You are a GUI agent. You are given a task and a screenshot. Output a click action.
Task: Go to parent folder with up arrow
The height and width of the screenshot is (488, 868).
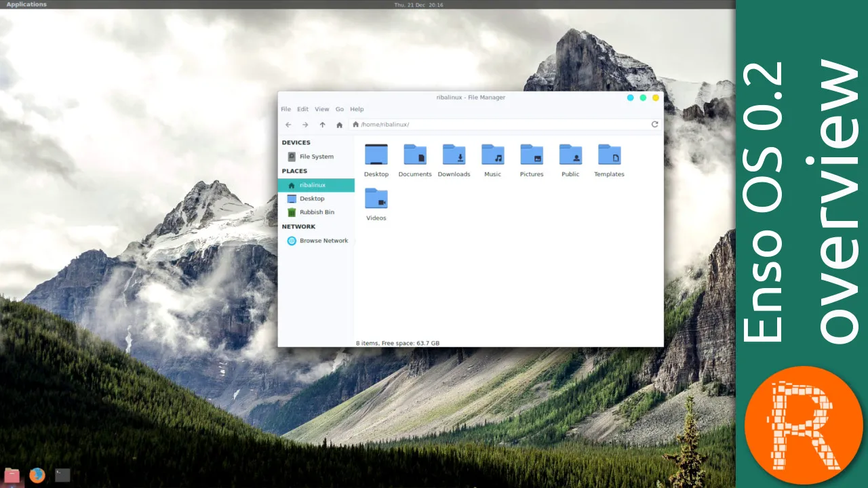coord(322,125)
